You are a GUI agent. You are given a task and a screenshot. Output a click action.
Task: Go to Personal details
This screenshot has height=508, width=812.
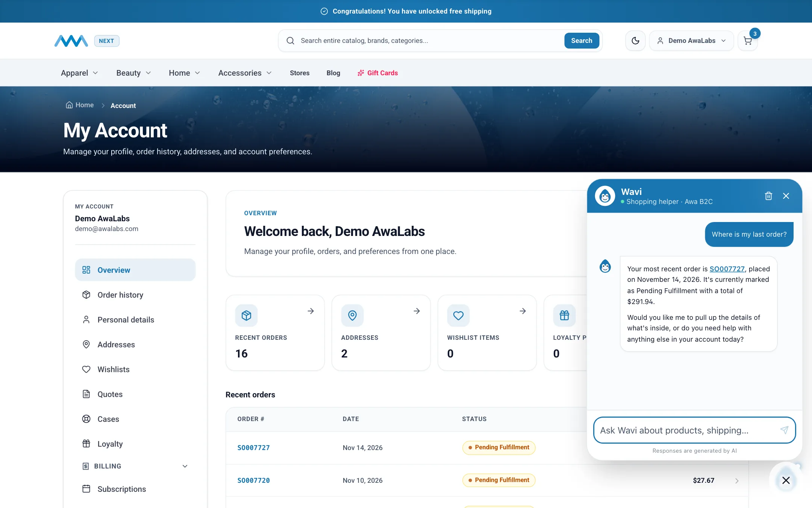pos(135,319)
